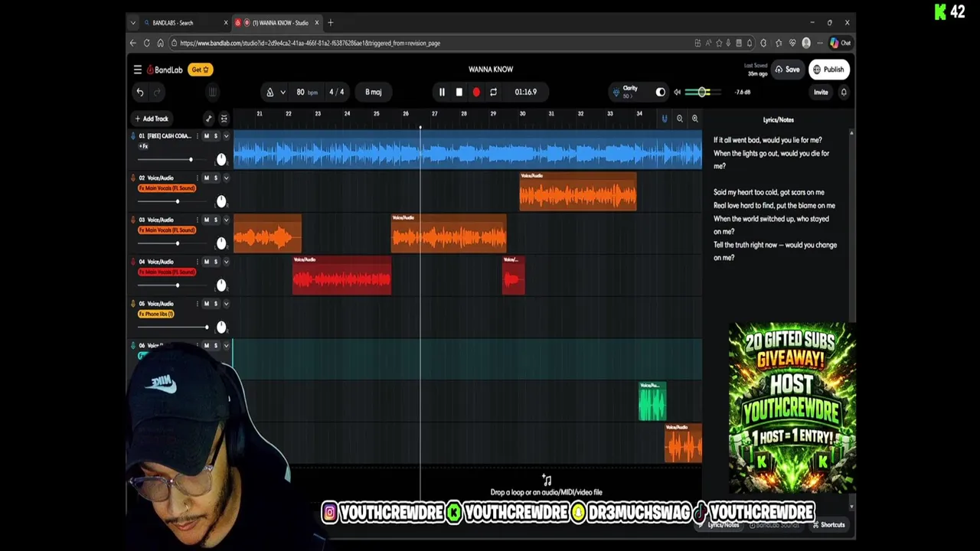Viewport: 980px width, 551px height.
Task: Zoom in the timeline
Action: click(694, 119)
